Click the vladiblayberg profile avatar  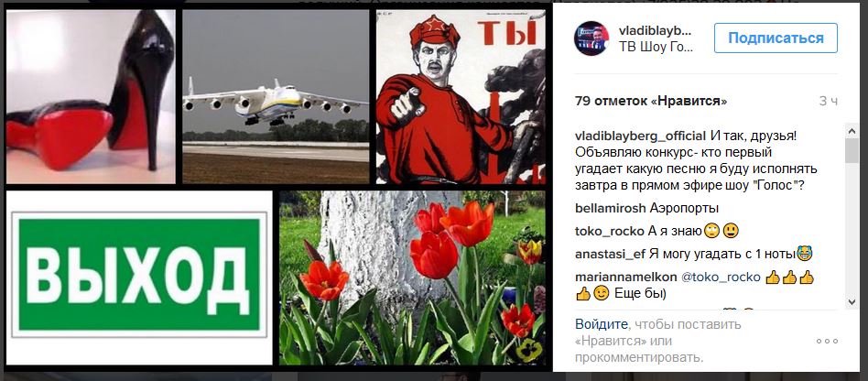click(591, 38)
